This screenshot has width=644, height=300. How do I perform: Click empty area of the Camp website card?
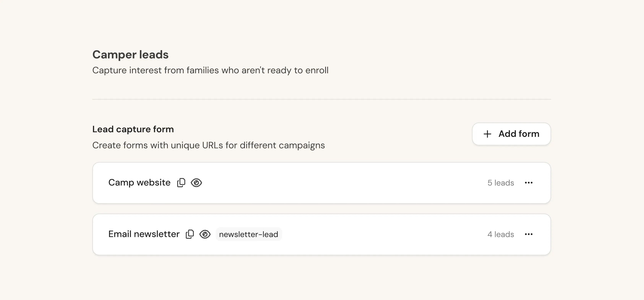pos(345,183)
